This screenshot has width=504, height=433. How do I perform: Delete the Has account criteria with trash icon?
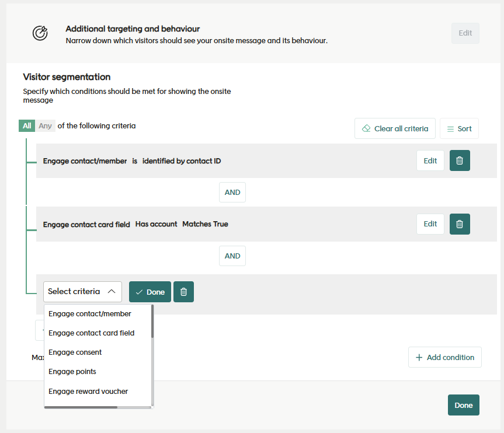click(459, 224)
